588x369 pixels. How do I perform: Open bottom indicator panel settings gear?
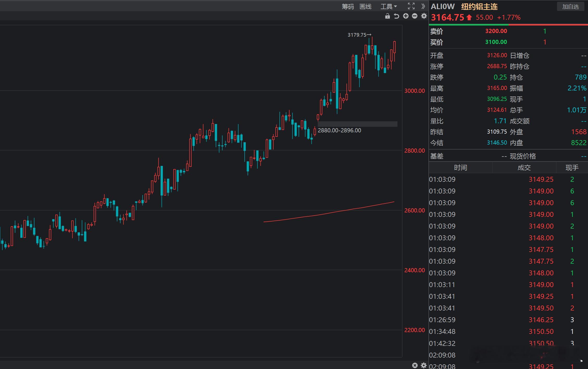pos(424,365)
